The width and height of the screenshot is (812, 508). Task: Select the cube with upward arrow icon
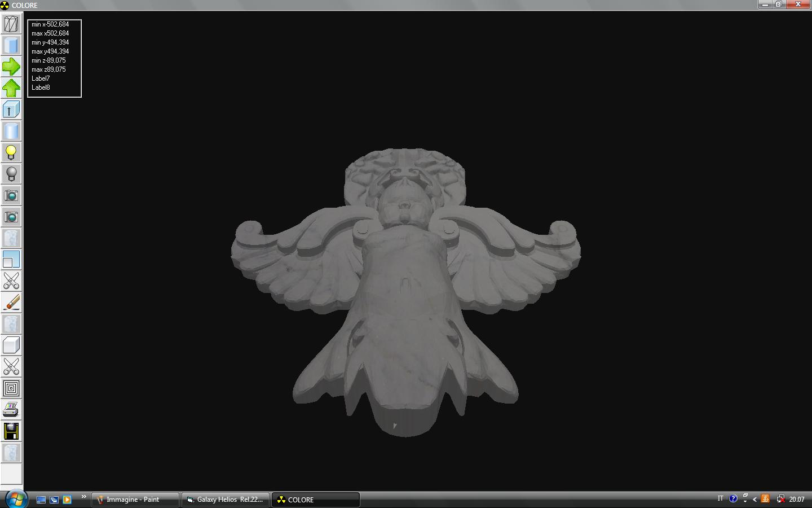pyautogui.click(x=11, y=110)
